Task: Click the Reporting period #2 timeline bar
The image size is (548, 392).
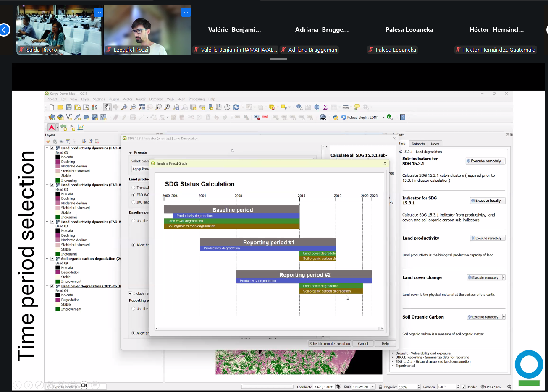Action: [x=304, y=275]
